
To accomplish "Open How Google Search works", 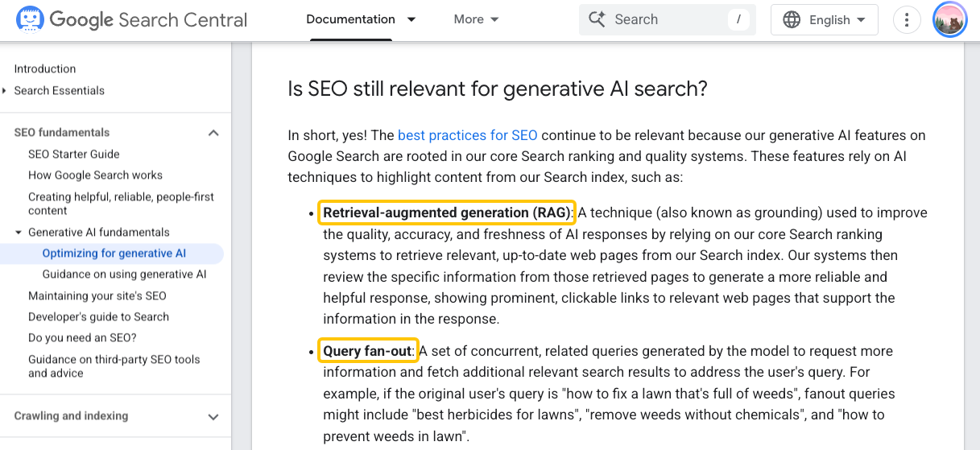I will [x=95, y=175].
